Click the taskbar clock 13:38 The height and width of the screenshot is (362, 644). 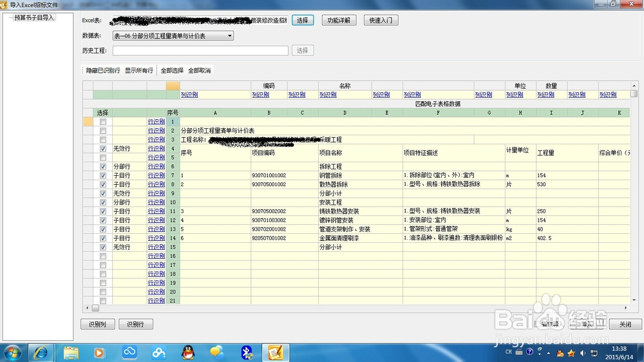(x=619, y=349)
